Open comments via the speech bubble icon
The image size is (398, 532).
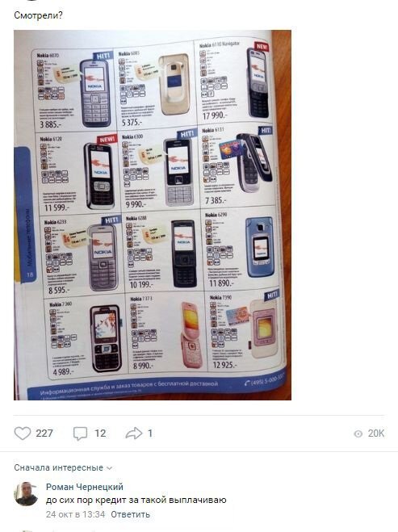[80, 434]
